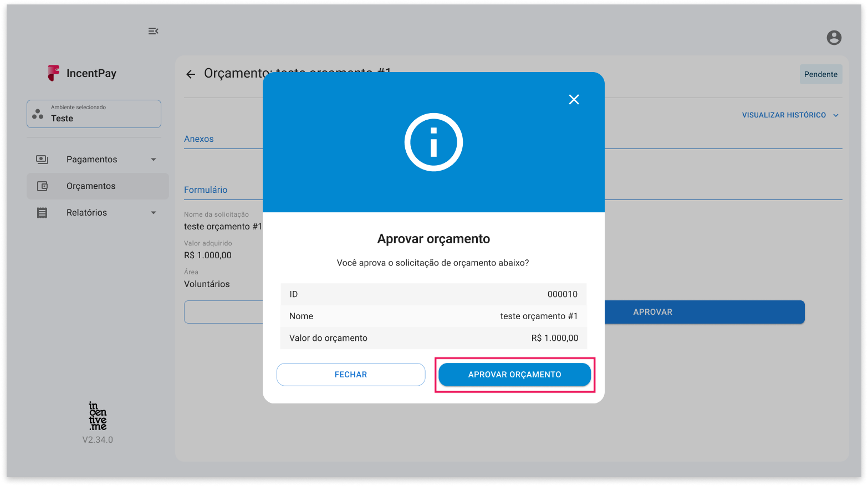Click the Aprovar orçamento dialog title
The image size is (868, 486).
[x=433, y=239]
